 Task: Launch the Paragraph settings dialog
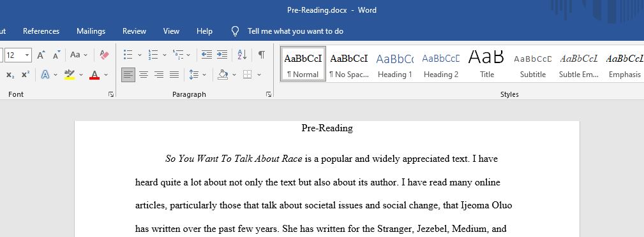coord(269,94)
